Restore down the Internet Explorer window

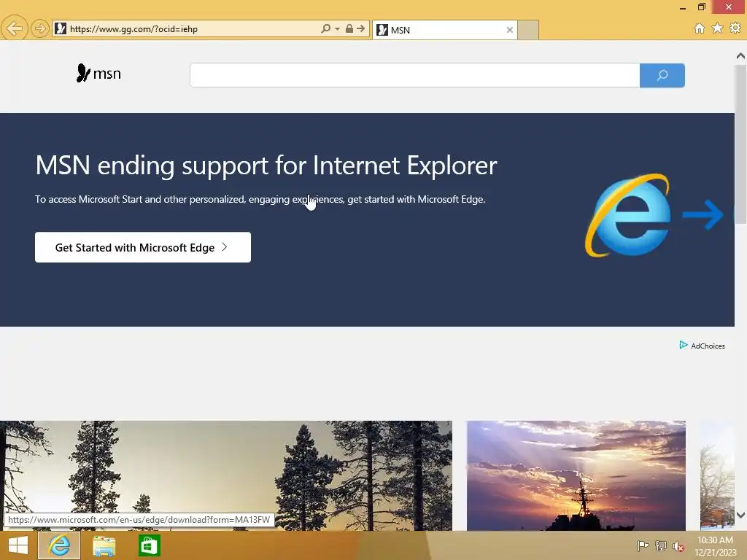point(701,7)
